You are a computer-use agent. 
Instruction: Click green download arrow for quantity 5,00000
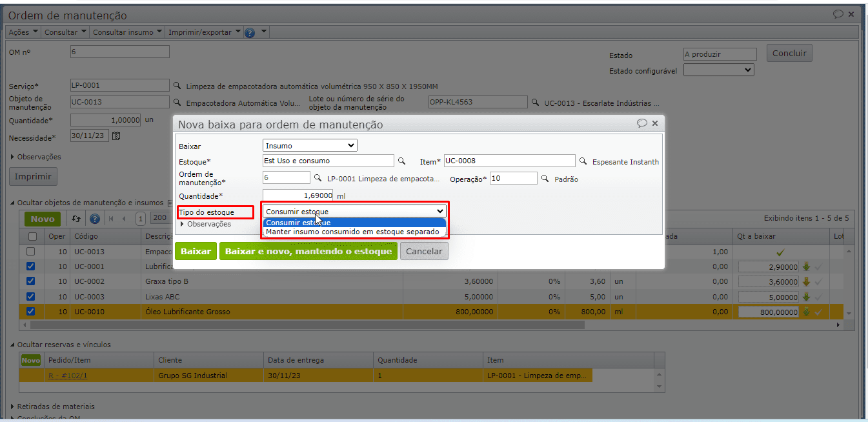click(806, 297)
